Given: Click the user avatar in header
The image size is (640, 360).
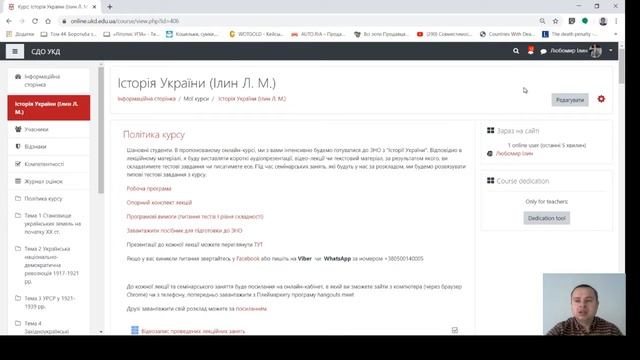Looking at the screenshot, I should tap(596, 51).
